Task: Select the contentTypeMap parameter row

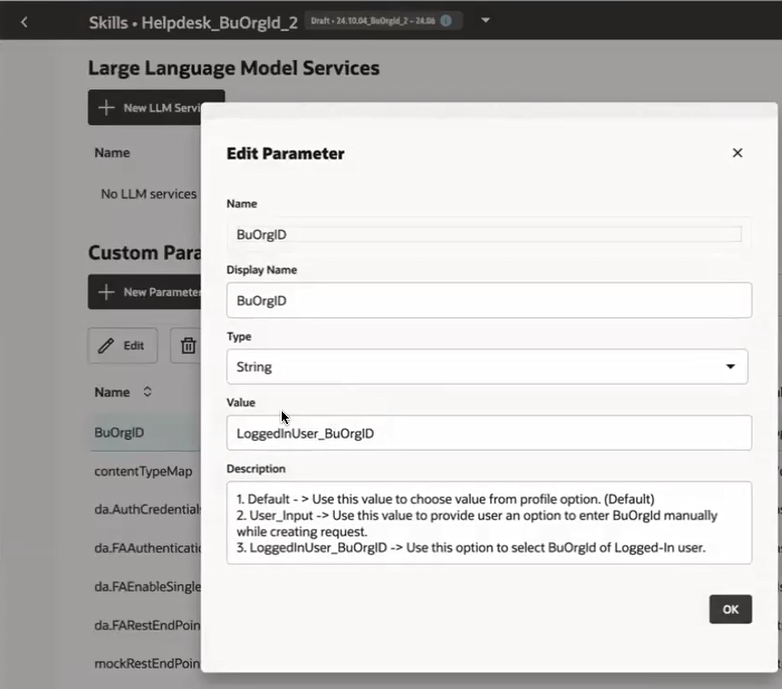Action: (146, 471)
